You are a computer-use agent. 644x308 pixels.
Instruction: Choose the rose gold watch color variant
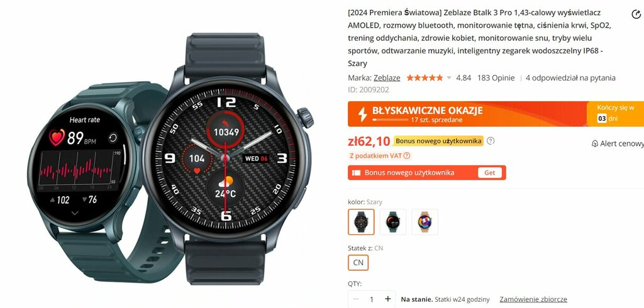point(425,222)
